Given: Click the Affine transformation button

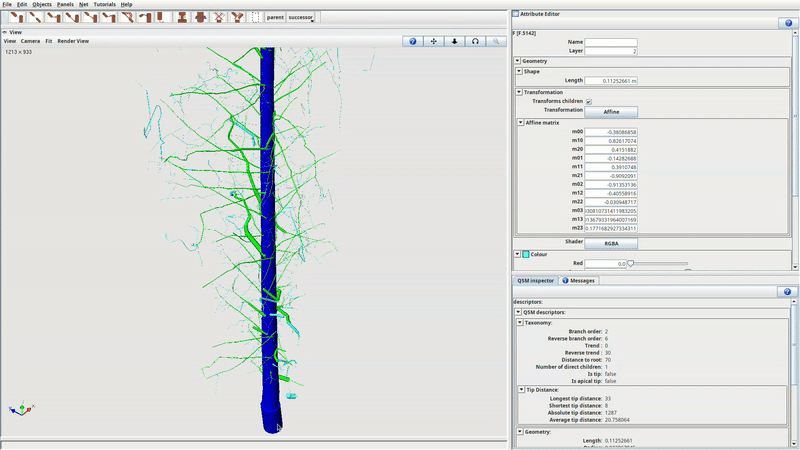Looking at the screenshot, I should tap(610, 111).
